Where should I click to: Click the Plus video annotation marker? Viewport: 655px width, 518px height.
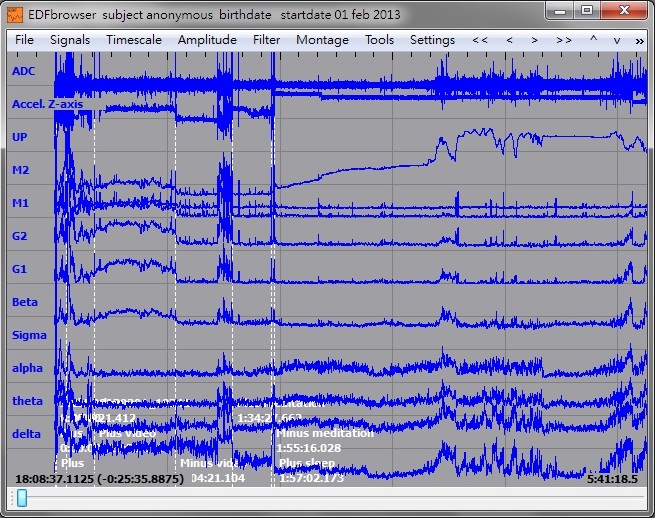[127, 433]
